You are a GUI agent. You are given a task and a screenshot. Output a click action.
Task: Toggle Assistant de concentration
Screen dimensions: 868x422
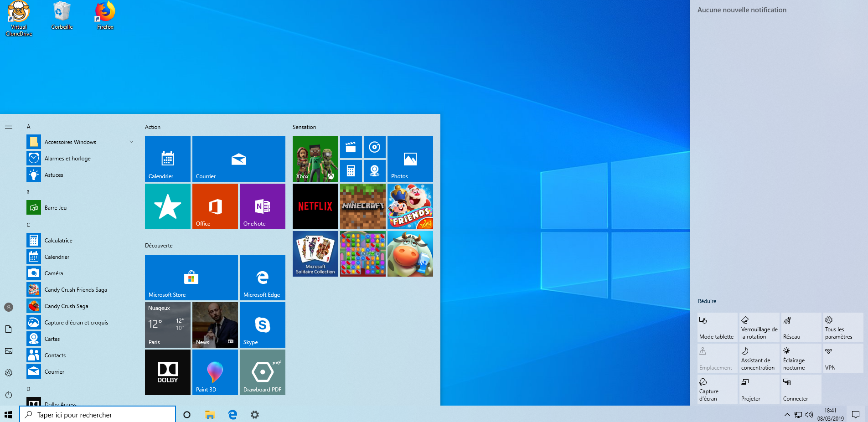tap(759, 358)
